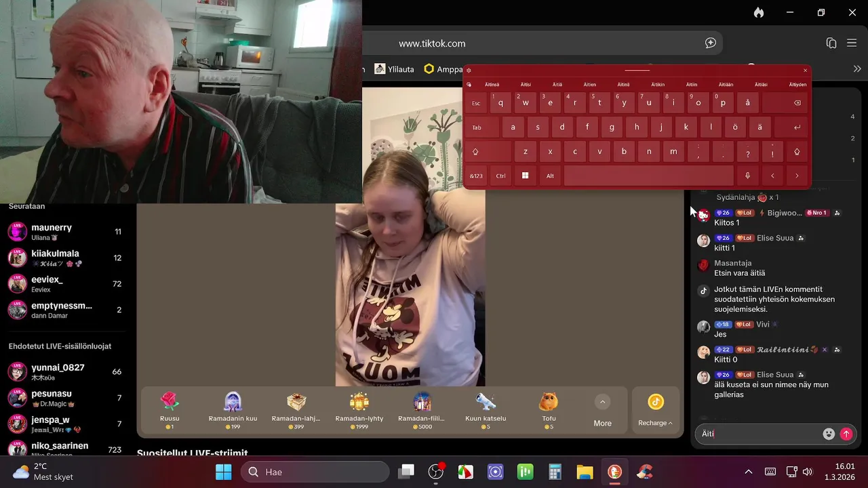The height and width of the screenshot is (488, 868).
Task: Send the Ramadanin kuu gift
Action: [233, 410]
